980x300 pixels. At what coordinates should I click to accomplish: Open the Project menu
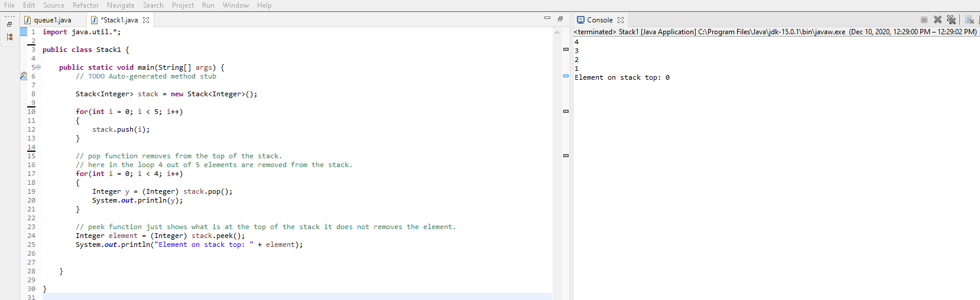click(183, 5)
